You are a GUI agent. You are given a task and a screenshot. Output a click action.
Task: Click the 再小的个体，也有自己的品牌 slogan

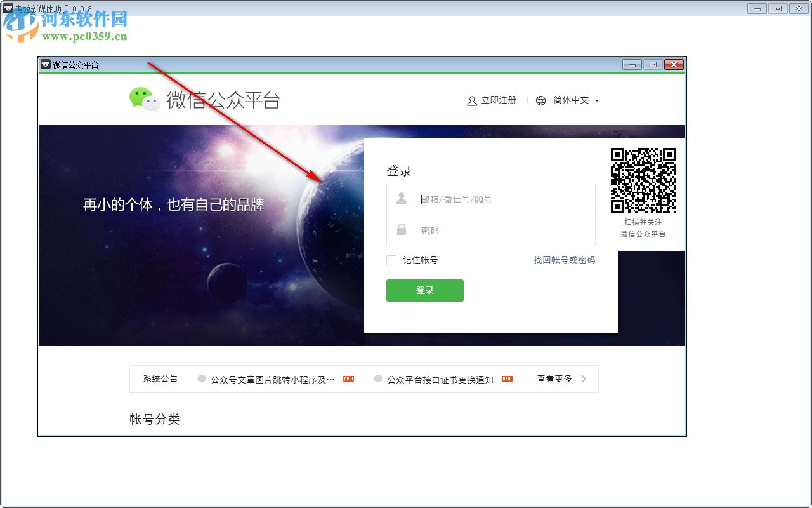coord(174,204)
